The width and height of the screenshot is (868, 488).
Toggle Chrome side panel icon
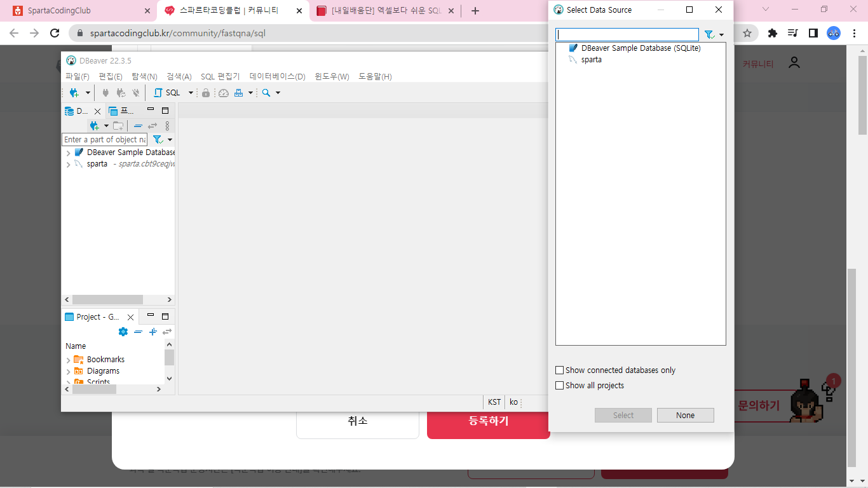813,33
